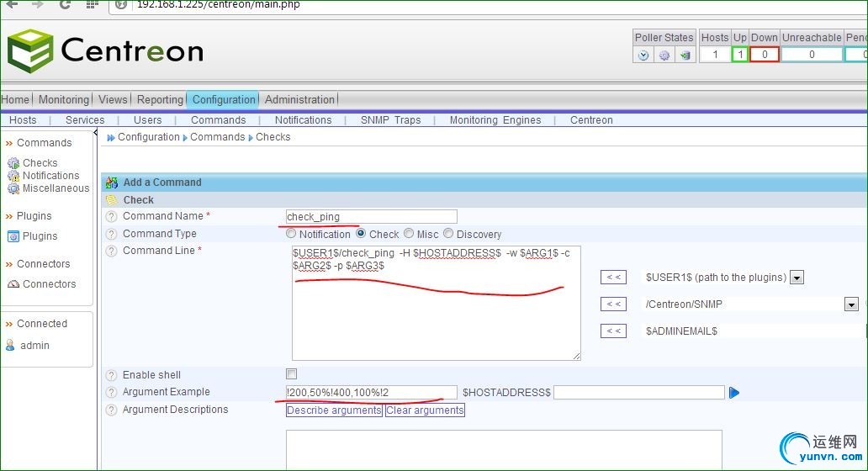868x471 pixels.
Task: Click the Argument Descriptions text area
Action: pyautogui.click(x=504, y=450)
